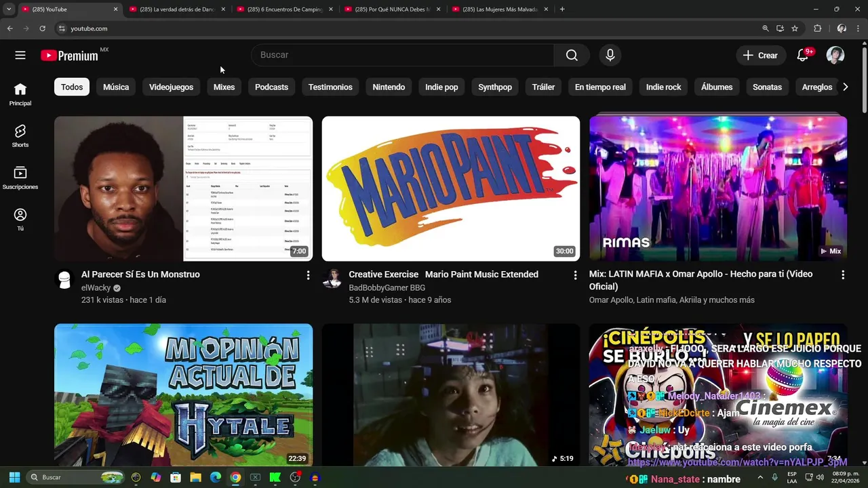Click the elWacky channel avatar
The width and height of the screenshot is (868, 488).
point(64,280)
